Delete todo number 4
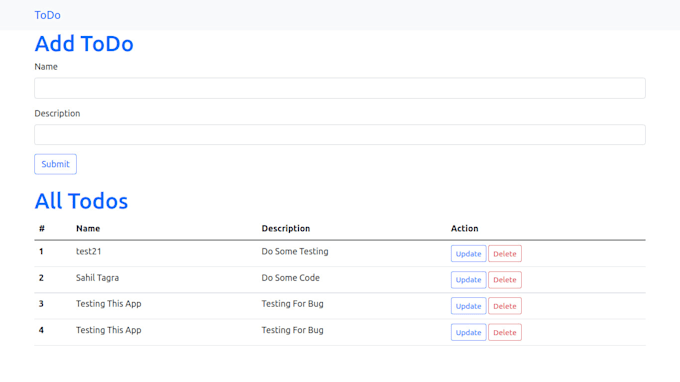The height and width of the screenshot is (382, 680). (x=505, y=332)
